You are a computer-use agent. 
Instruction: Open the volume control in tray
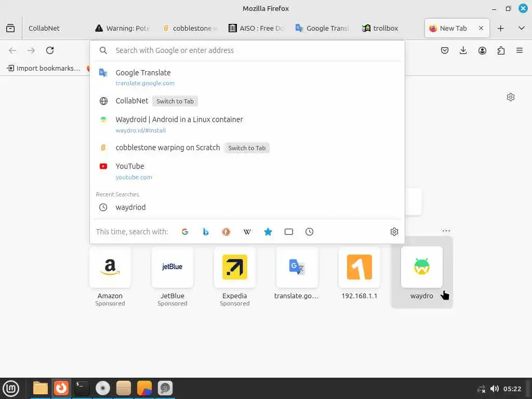point(495,389)
